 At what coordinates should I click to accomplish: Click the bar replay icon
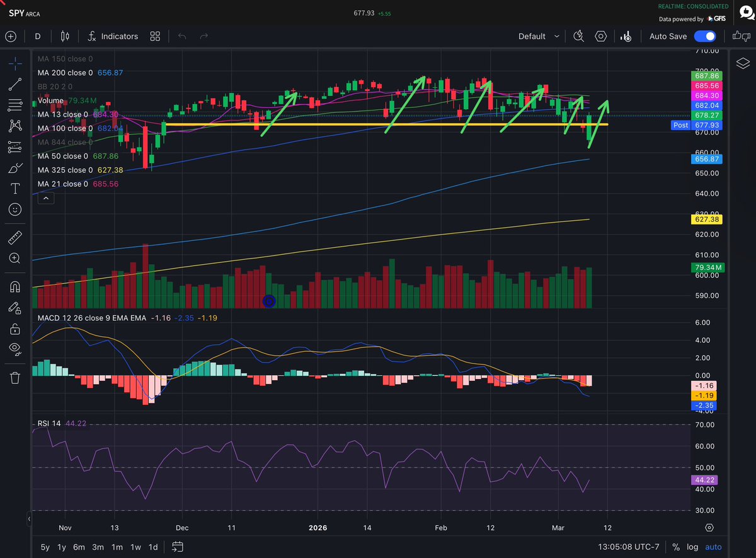click(x=626, y=36)
